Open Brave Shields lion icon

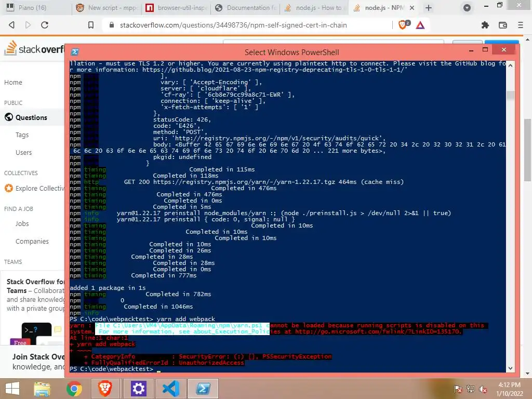pos(403,25)
